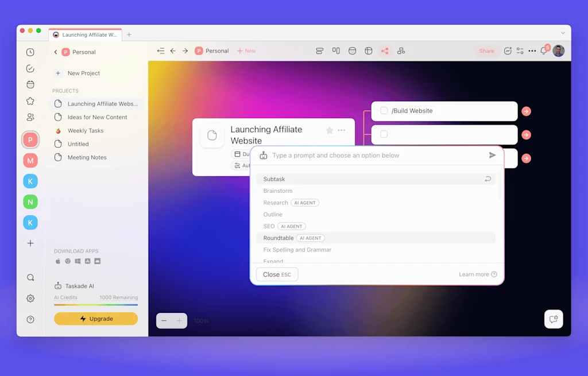This screenshot has height=376, width=588.
Task: Open search from the sidebar magnifier
Action: pyautogui.click(x=30, y=277)
